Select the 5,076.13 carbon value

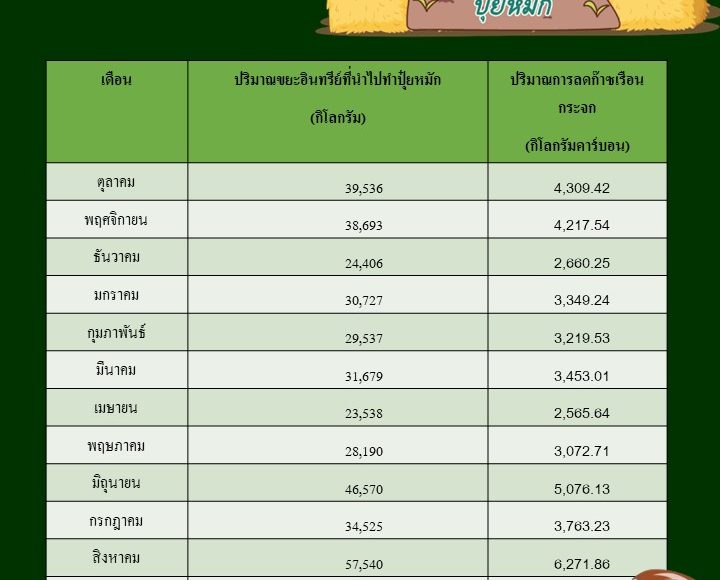pyautogui.click(x=582, y=489)
